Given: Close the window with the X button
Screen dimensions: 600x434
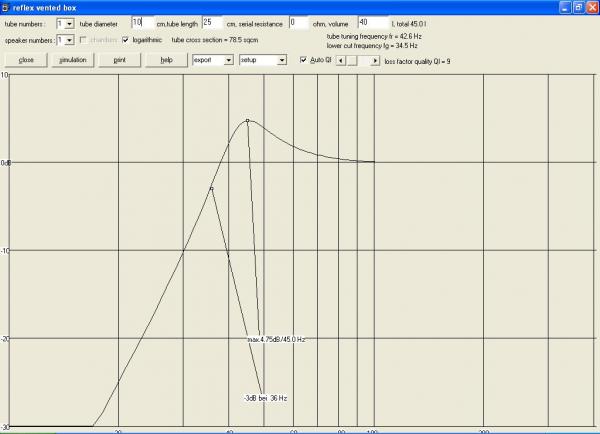Looking at the screenshot, I should click(x=591, y=6).
